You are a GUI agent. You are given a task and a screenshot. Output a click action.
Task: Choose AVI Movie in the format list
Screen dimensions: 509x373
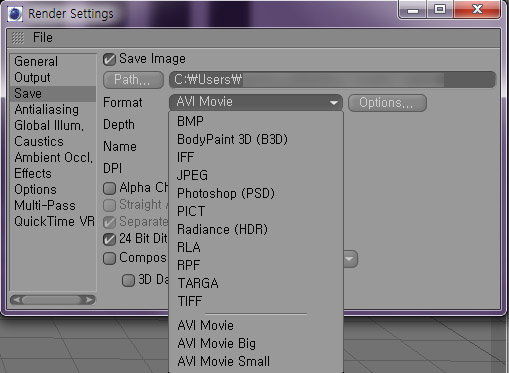tap(256, 325)
